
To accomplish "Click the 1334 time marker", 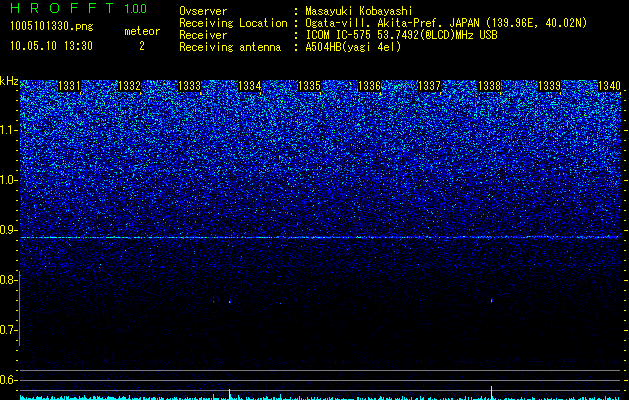I will pyautogui.click(x=250, y=86).
